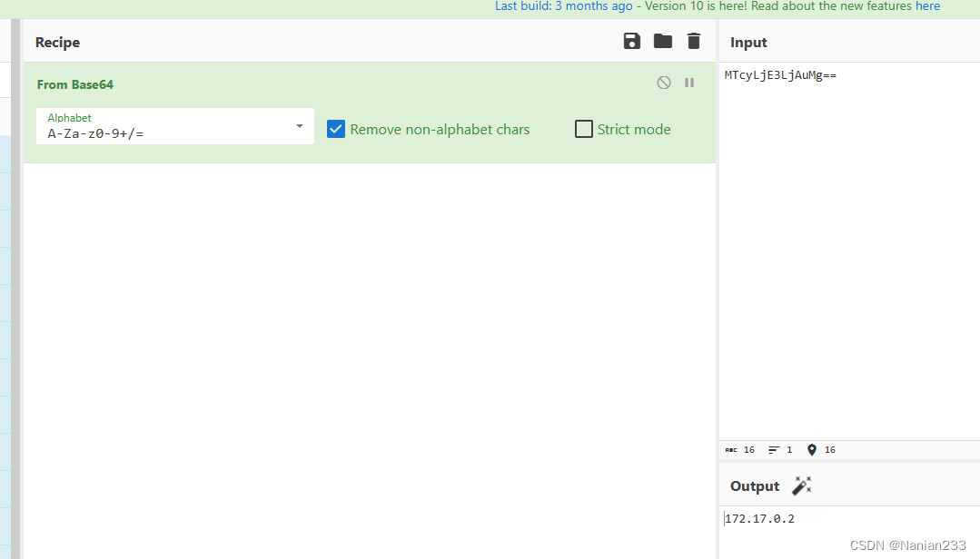Clear recipe with trash icon
980x559 pixels.
(694, 41)
